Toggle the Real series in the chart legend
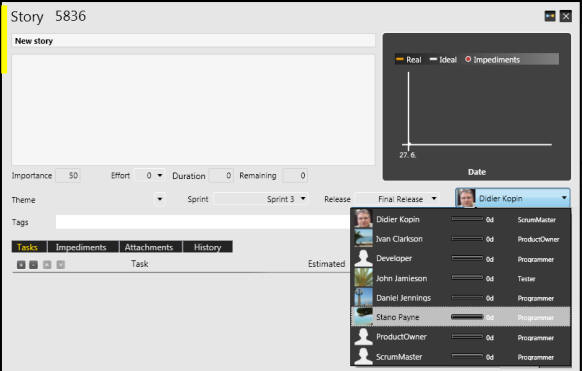This screenshot has width=582, height=371. [409, 59]
